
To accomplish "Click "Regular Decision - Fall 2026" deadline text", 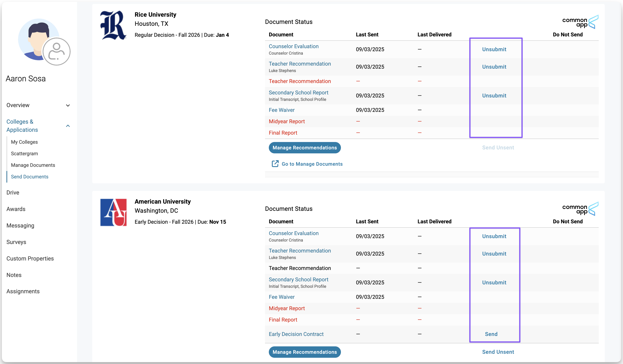I will (167, 35).
